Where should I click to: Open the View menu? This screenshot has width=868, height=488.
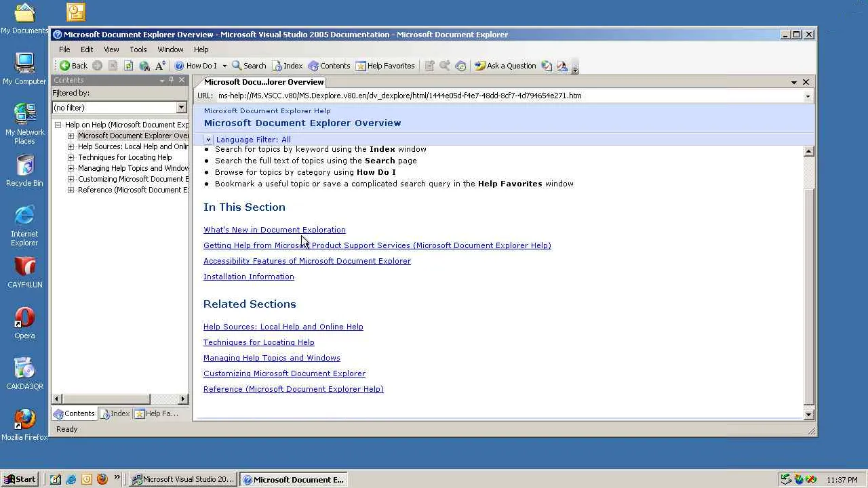pyautogui.click(x=111, y=49)
